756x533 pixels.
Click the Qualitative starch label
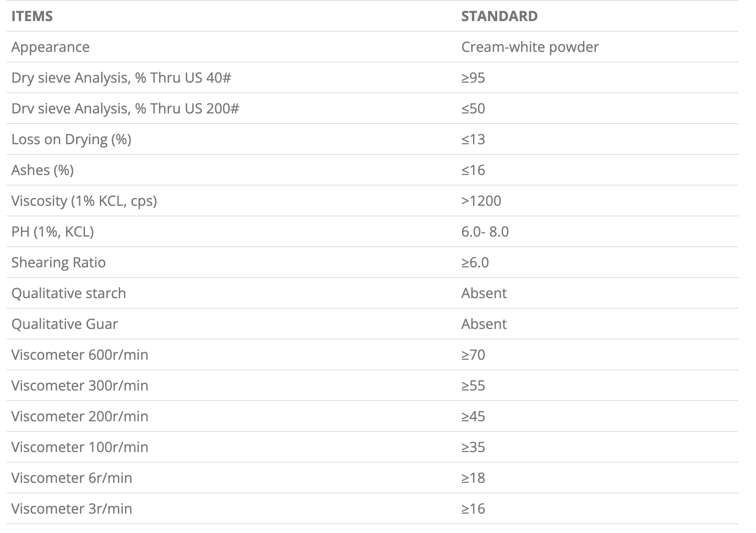click(69, 293)
